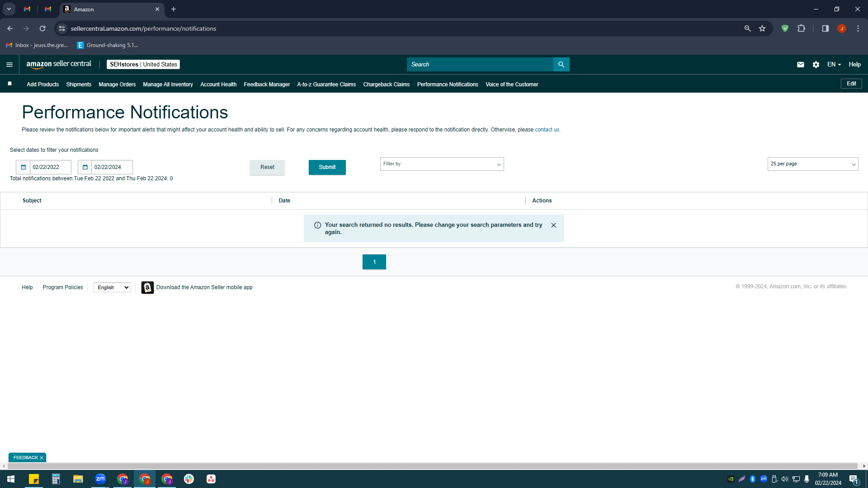Open Zoom from the taskbar

coord(100,479)
